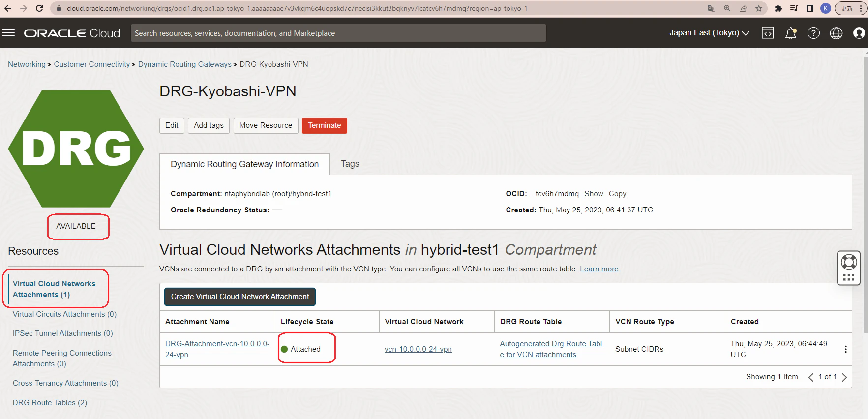Open browser extensions puzzle icon
868x419 pixels.
point(778,8)
